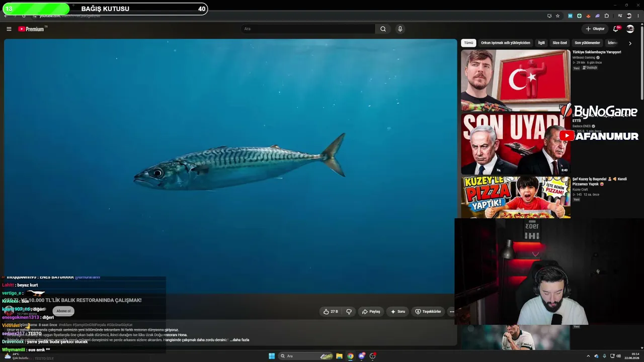Open the YouTube hamburger guide menu
The height and width of the screenshot is (362, 644).
[9, 29]
